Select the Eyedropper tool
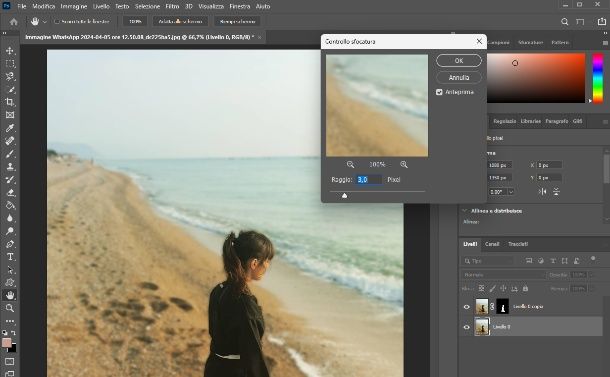The height and width of the screenshot is (377, 610). tap(10, 128)
